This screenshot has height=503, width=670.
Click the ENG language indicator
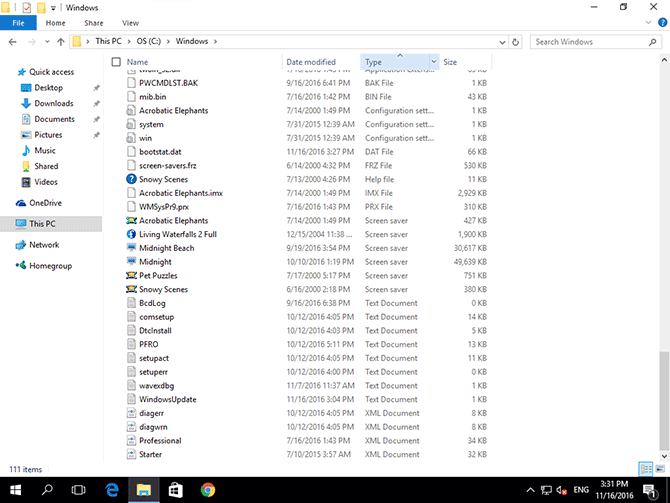tap(581, 490)
